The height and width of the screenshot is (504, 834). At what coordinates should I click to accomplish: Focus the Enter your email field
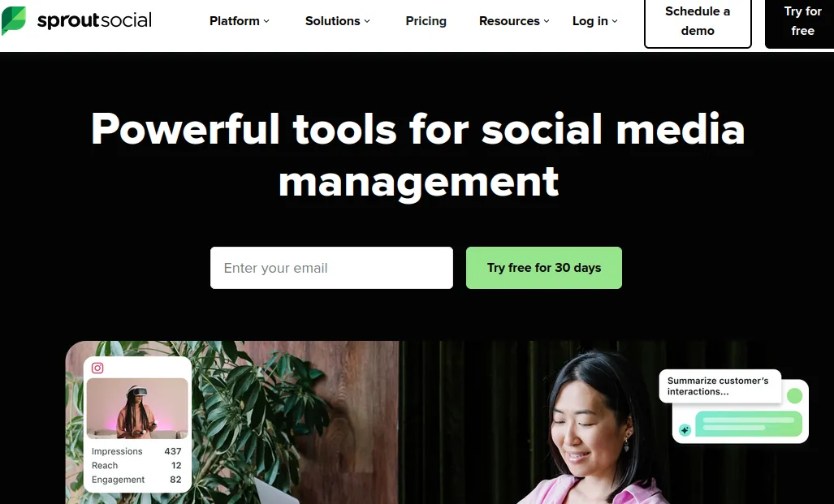[331, 267]
